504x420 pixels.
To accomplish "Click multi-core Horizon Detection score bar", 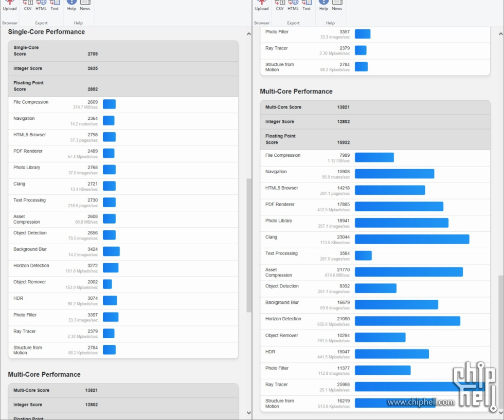I will [407, 321].
